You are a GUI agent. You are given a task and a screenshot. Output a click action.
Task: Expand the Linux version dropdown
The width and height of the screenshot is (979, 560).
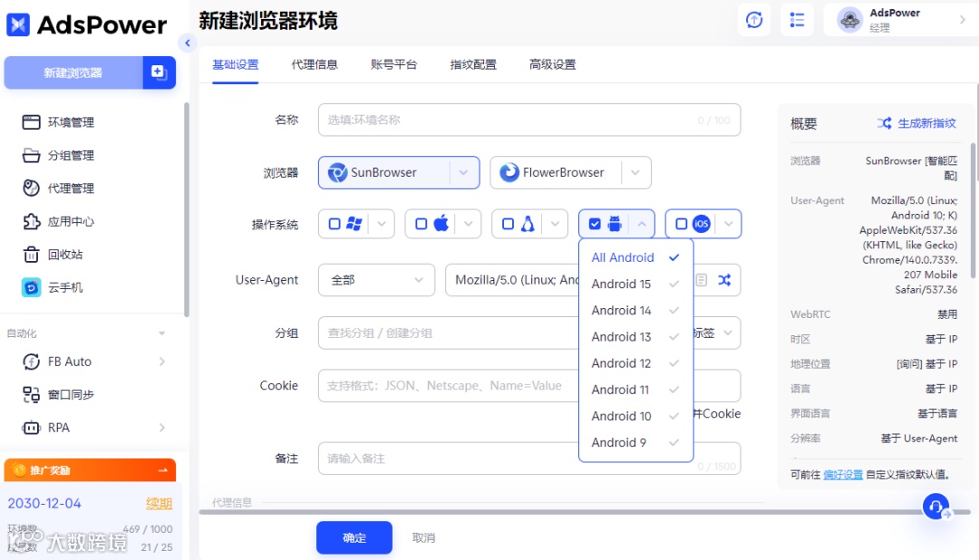tap(555, 224)
